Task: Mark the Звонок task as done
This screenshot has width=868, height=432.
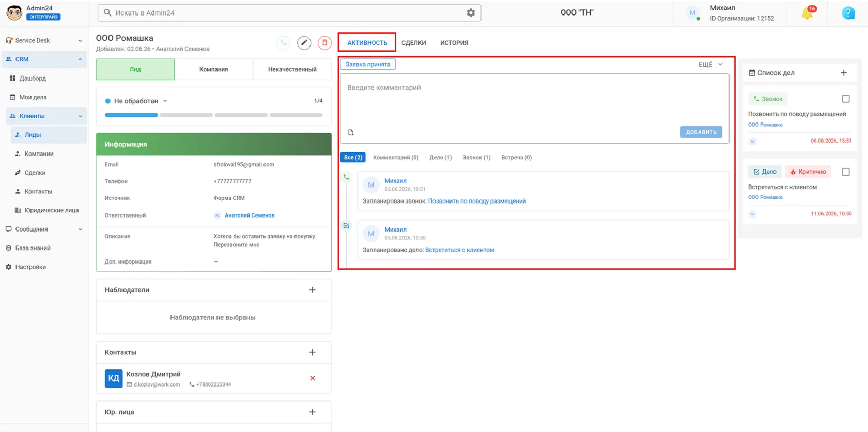Action: (x=846, y=99)
